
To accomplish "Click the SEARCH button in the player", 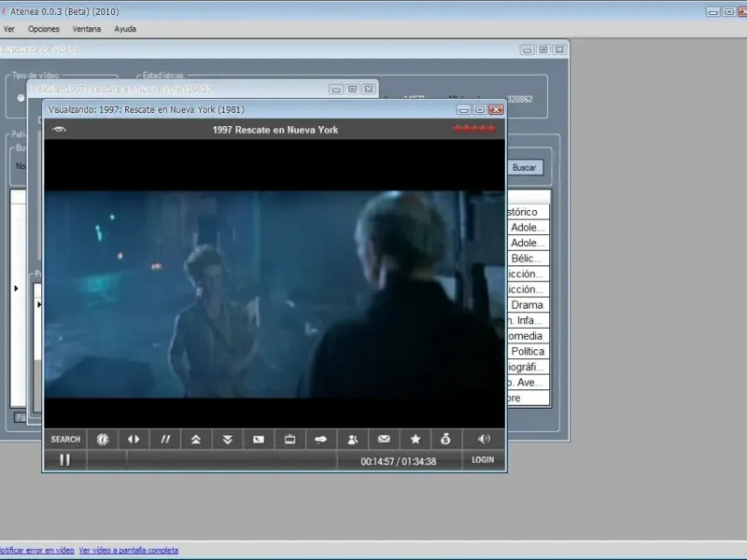I will coord(65,439).
